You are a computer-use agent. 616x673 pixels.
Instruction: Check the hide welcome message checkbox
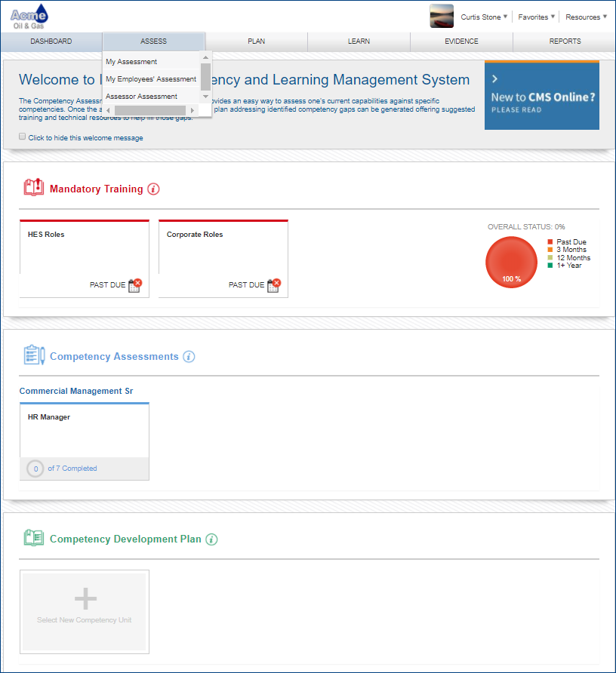[22, 136]
